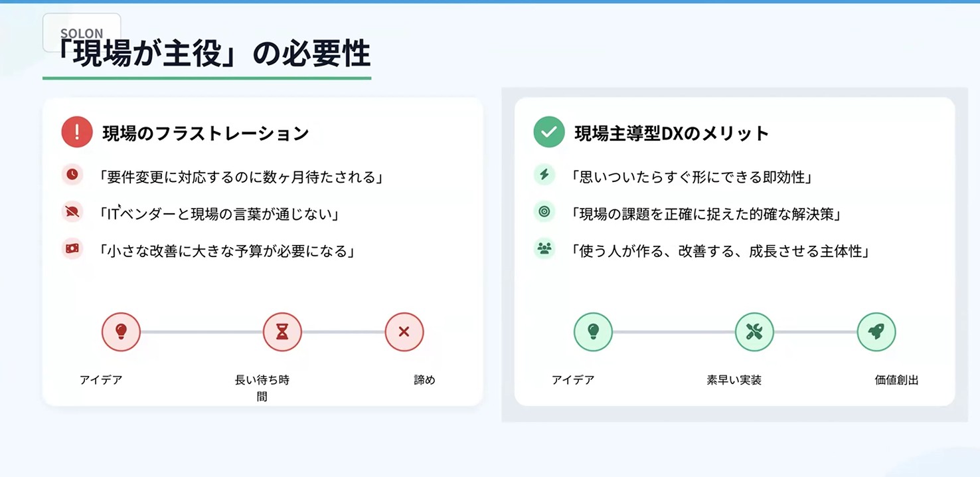Click the red X give-up circle
The width and height of the screenshot is (980, 477).
point(404,332)
